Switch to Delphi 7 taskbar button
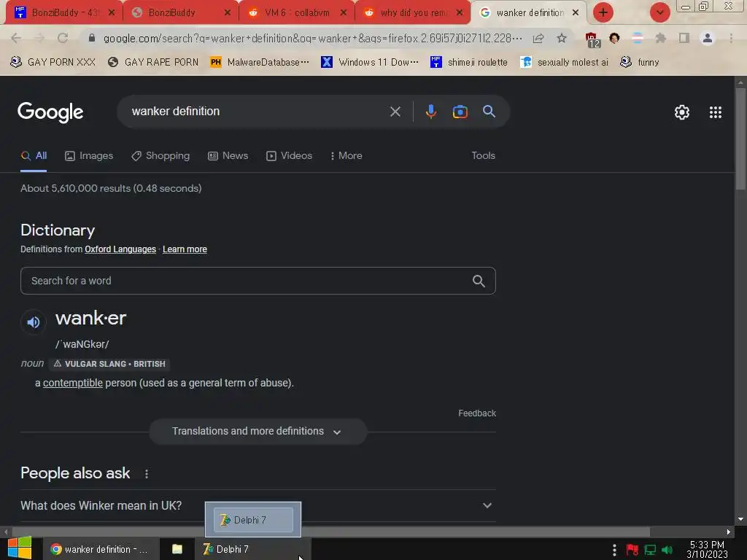747x560 pixels. click(x=252, y=549)
